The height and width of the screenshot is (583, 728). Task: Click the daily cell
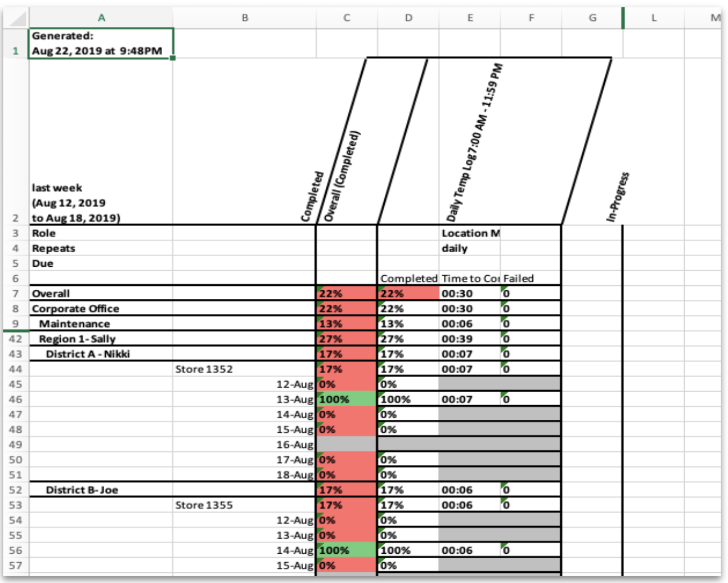coord(470,248)
